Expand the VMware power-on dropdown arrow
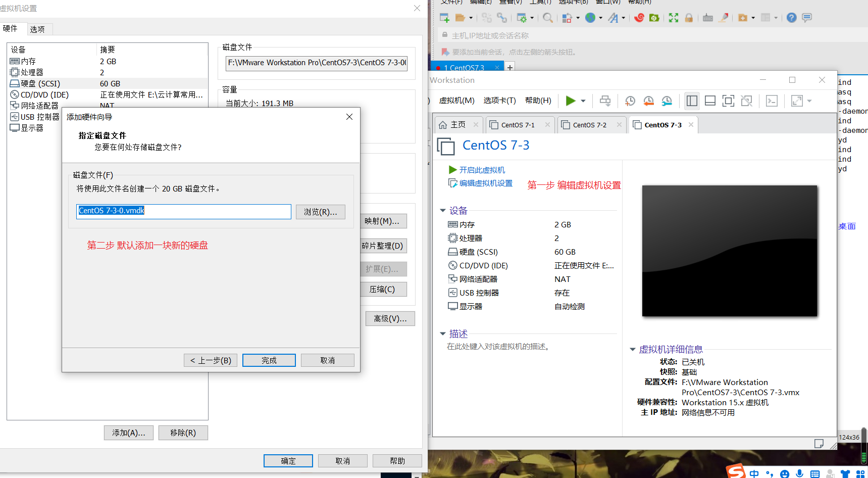Screen dimensions: 868x478 583,101
